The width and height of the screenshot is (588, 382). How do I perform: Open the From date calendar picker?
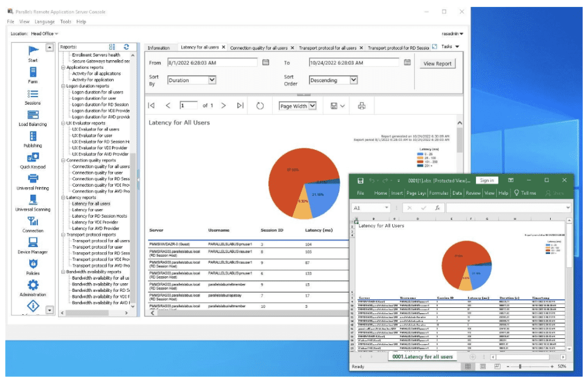coord(266,63)
